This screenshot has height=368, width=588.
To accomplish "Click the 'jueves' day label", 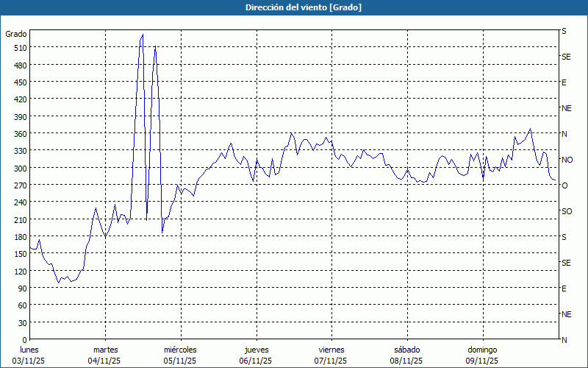I will 256,350.
